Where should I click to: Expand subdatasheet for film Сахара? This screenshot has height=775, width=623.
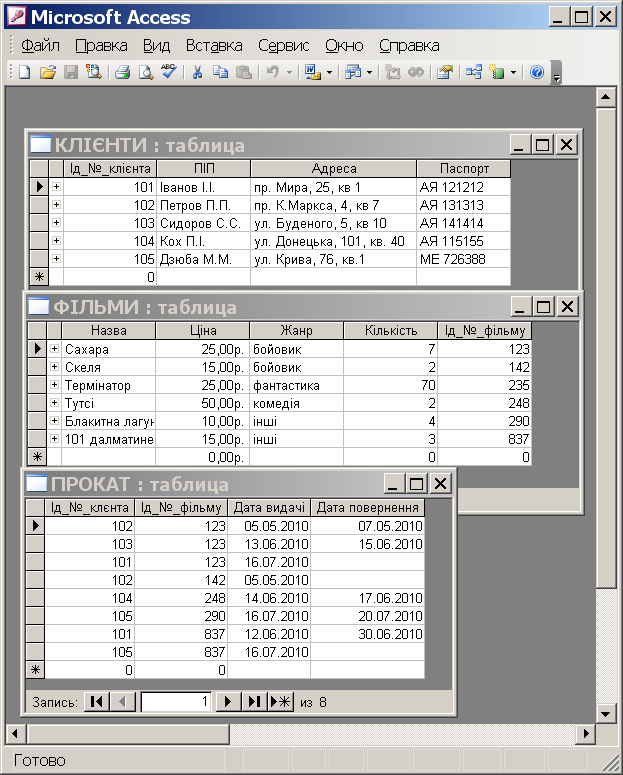click(54, 349)
